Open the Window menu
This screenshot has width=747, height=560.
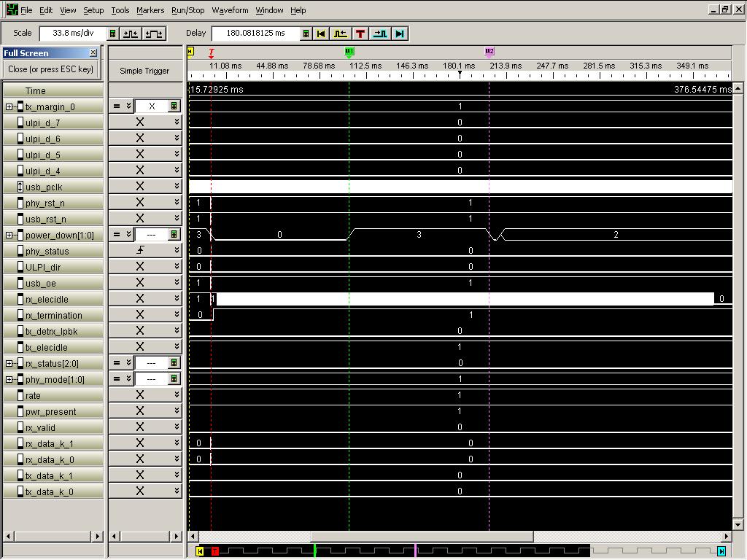(x=269, y=10)
